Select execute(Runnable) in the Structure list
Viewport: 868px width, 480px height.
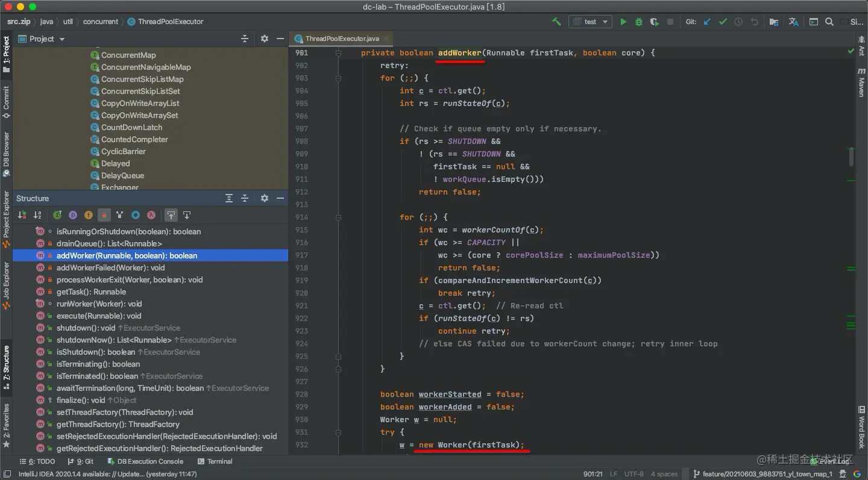click(99, 316)
